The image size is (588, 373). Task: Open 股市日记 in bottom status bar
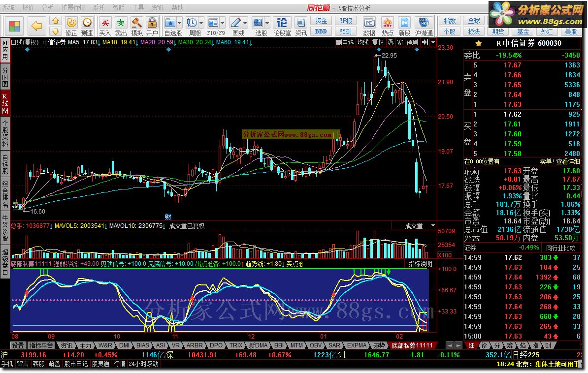(76, 364)
